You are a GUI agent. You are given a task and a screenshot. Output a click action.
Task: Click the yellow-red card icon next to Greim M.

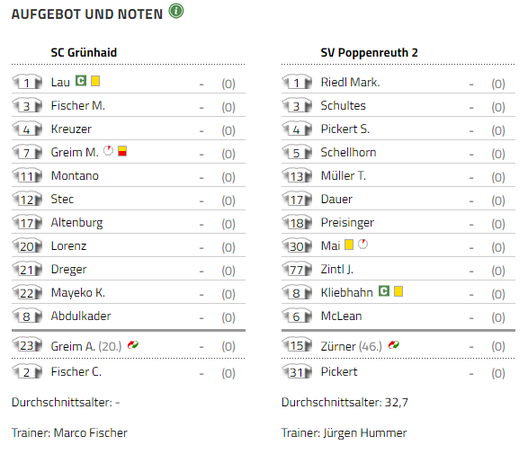[122, 151]
